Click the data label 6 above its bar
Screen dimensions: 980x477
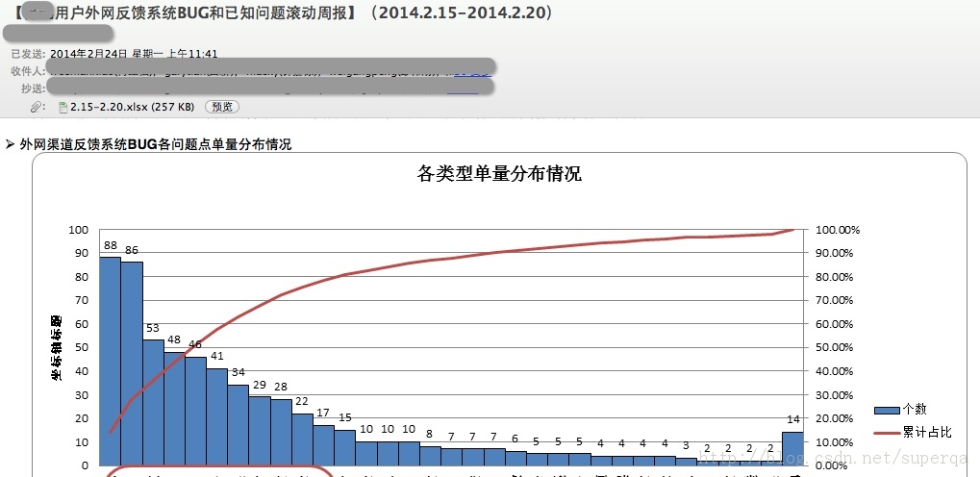click(515, 439)
